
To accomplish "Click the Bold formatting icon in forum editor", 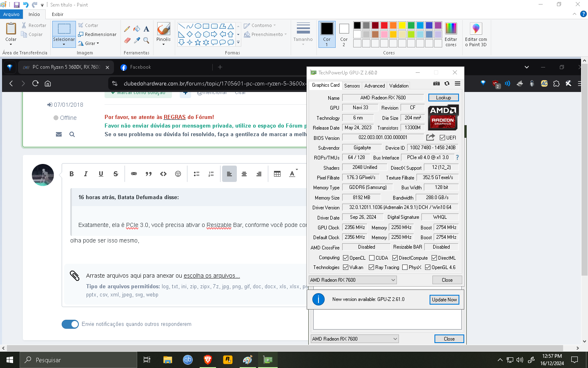I will click(71, 174).
